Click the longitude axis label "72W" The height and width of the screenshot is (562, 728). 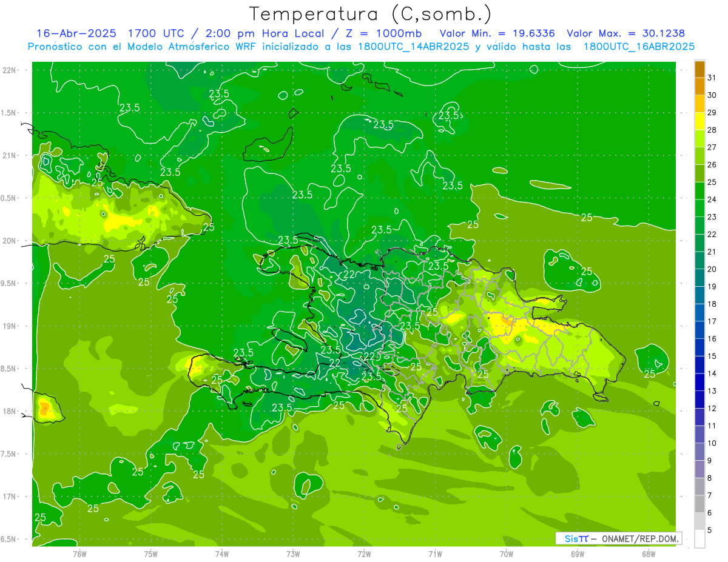(364, 554)
